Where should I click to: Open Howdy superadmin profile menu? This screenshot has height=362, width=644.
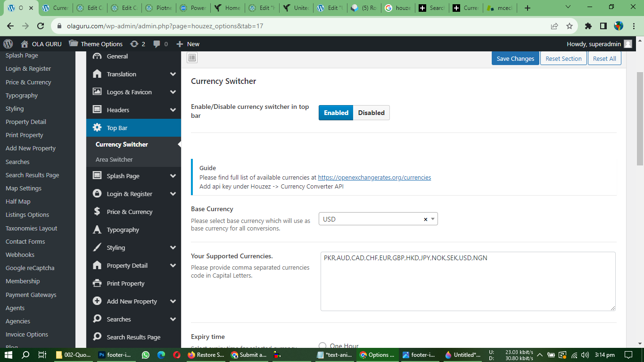tap(599, 44)
